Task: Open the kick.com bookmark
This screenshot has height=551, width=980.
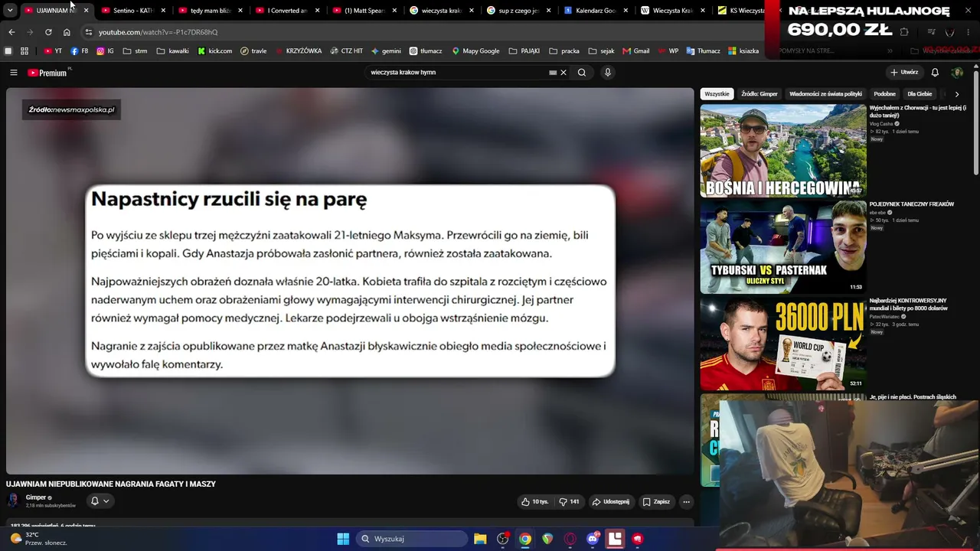Action: point(214,51)
